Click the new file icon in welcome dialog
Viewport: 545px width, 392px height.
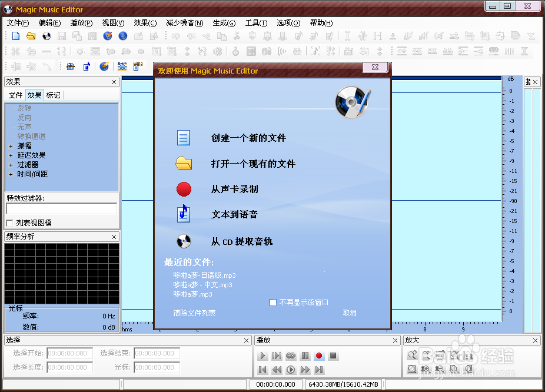pyautogui.click(x=184, y=138)
